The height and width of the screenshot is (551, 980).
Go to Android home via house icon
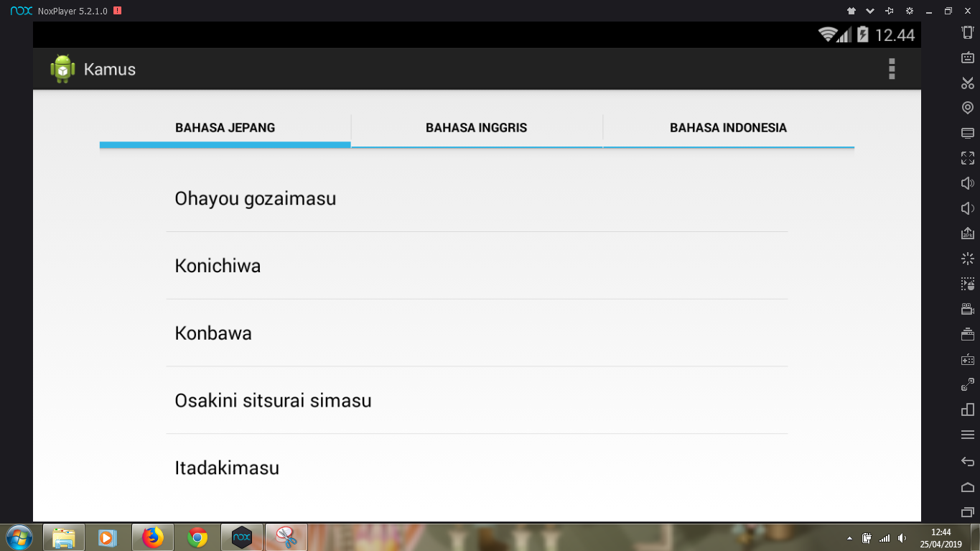[968, 487]
